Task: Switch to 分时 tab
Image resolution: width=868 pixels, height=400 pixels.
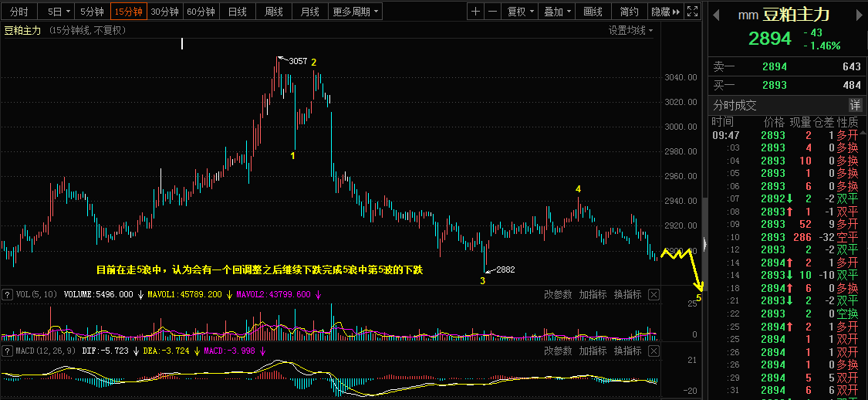Action: coord(19,11)
